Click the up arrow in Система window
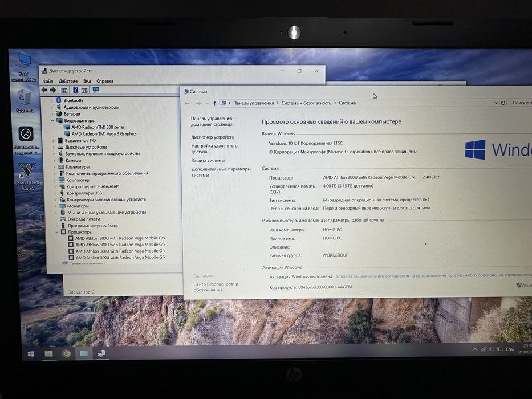532x399 pixels. 214,103
